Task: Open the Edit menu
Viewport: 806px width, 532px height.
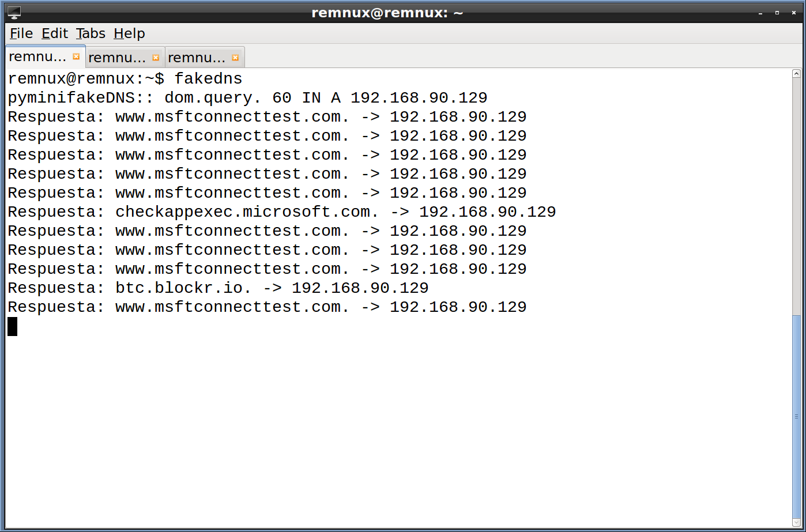Action: pyautogui.click(x=55, y=33)
